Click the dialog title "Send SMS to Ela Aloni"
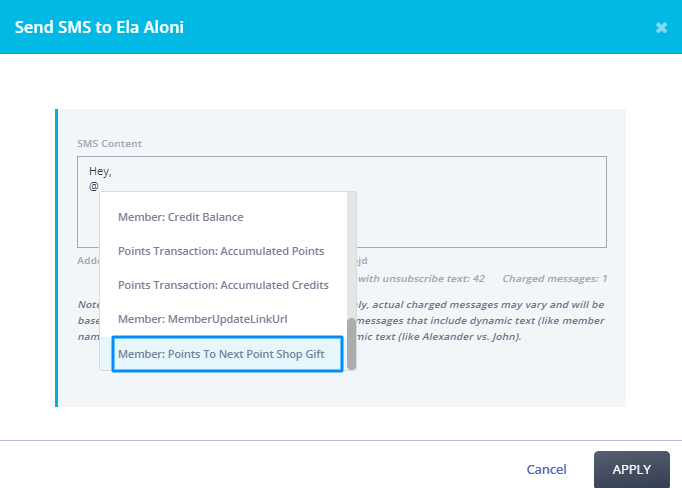This screenshot has width=682, height=488. [x=98, y=27]
